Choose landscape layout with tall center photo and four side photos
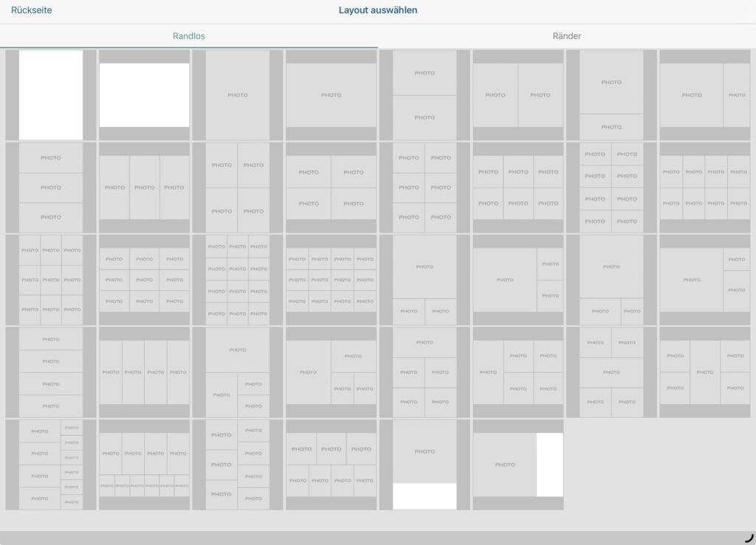 click(705, 372)
